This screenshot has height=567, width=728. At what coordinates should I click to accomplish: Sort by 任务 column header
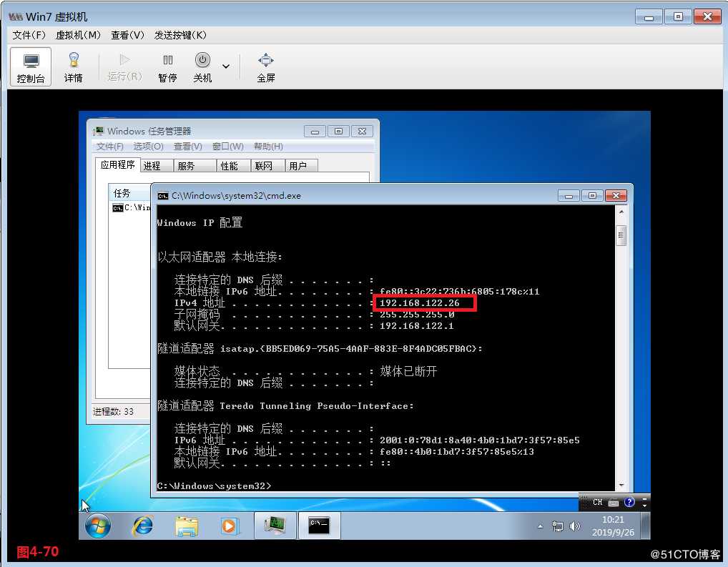coord(129,193)
